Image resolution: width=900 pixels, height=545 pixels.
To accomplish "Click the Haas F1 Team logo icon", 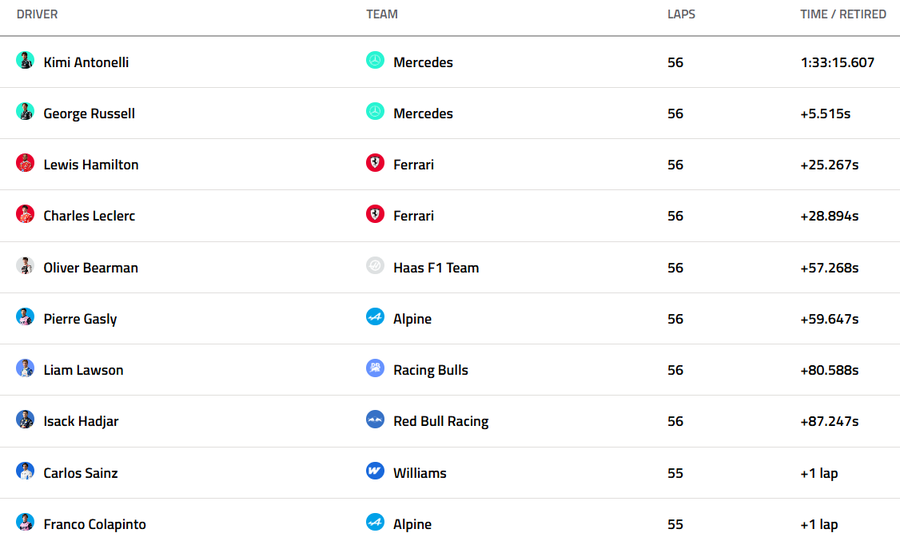I will pyautogui.click(x=375, y=266).
